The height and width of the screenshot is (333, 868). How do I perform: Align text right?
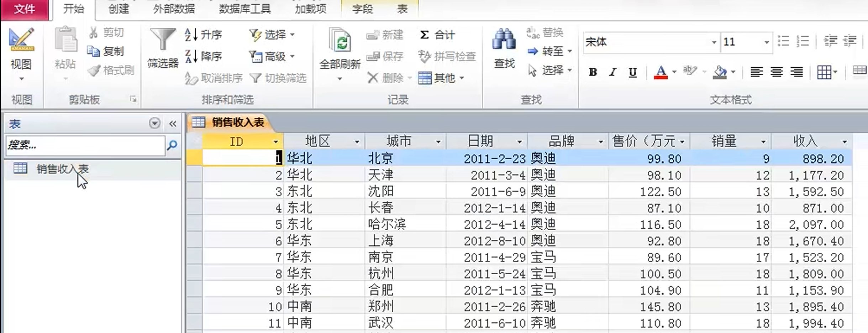796,72
